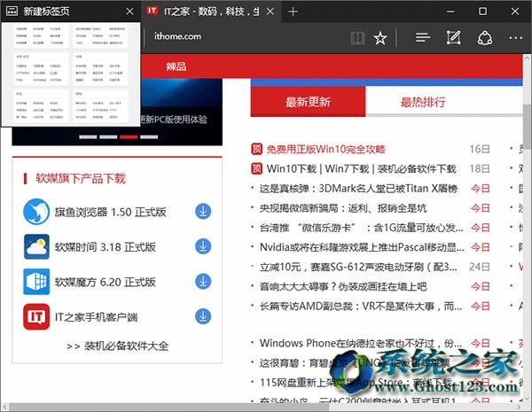Click the horizontal scrollbar at the bottom
Image resolution: width=532 pixels, height=412 pixels.
169,407
